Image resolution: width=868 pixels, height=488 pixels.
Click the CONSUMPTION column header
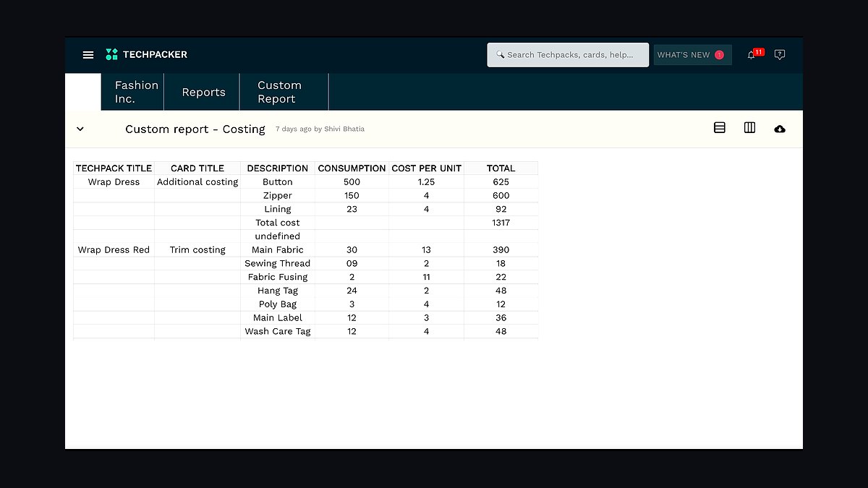coord(352,168)
